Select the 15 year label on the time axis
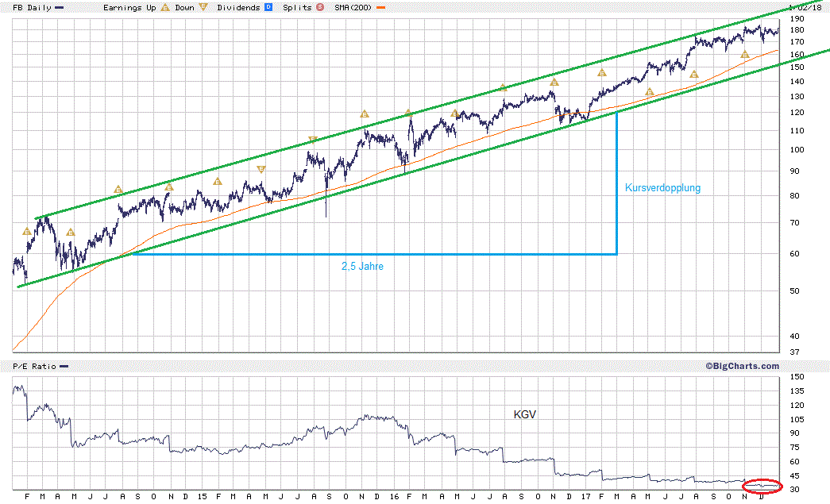The height and width of the screenshot is (504, 830). point(203,497)
